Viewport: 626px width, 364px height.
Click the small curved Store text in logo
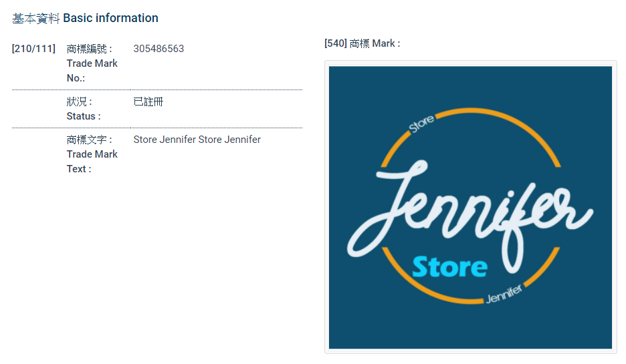pyautogui.click(x=421, y=124)
